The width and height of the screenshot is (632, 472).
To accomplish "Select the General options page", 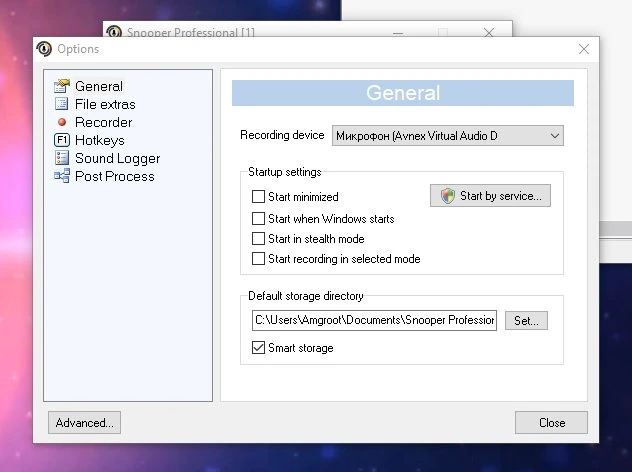I will pos(99,86).
